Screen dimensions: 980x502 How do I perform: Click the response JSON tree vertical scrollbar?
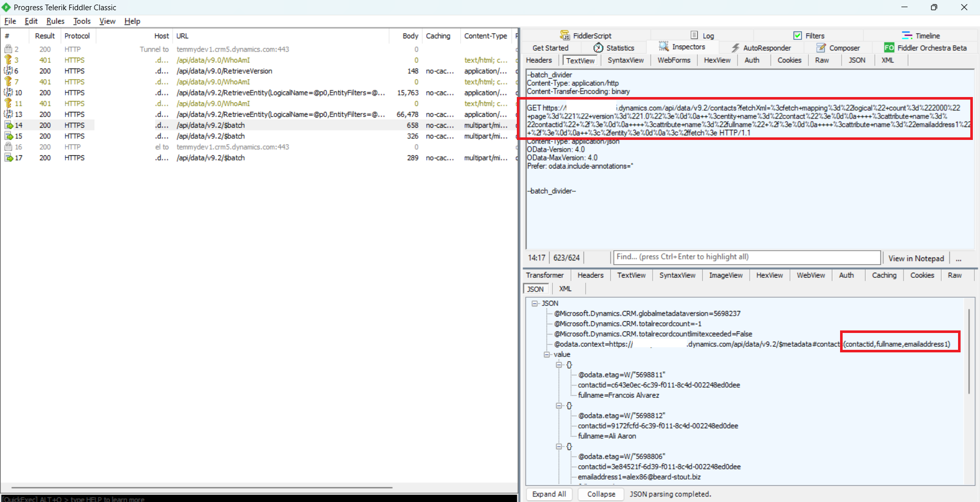click(x=969, y=351)
